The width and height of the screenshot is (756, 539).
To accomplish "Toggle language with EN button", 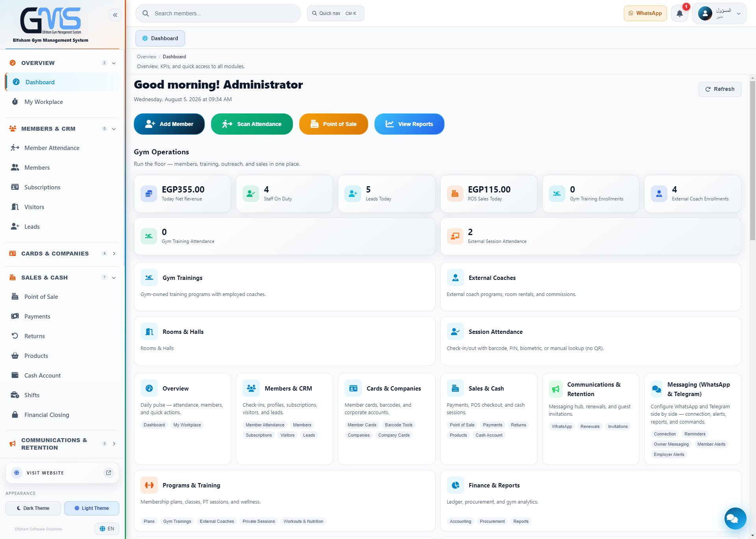I will coord(107,528).
